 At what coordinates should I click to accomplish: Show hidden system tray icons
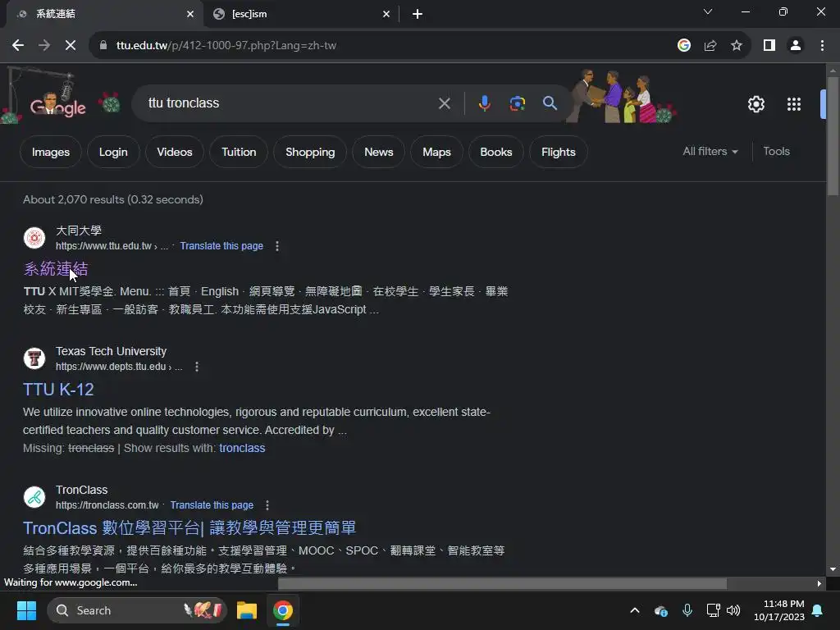tap(635, 610)
